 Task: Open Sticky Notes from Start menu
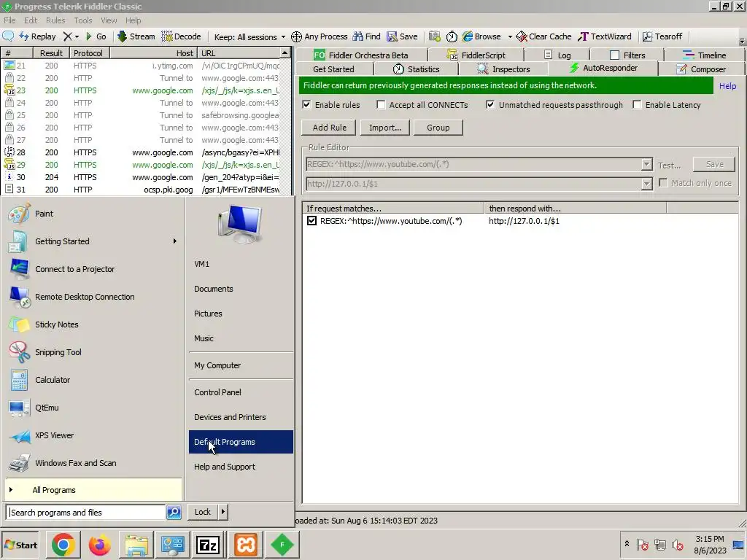[x=93, y=324]
